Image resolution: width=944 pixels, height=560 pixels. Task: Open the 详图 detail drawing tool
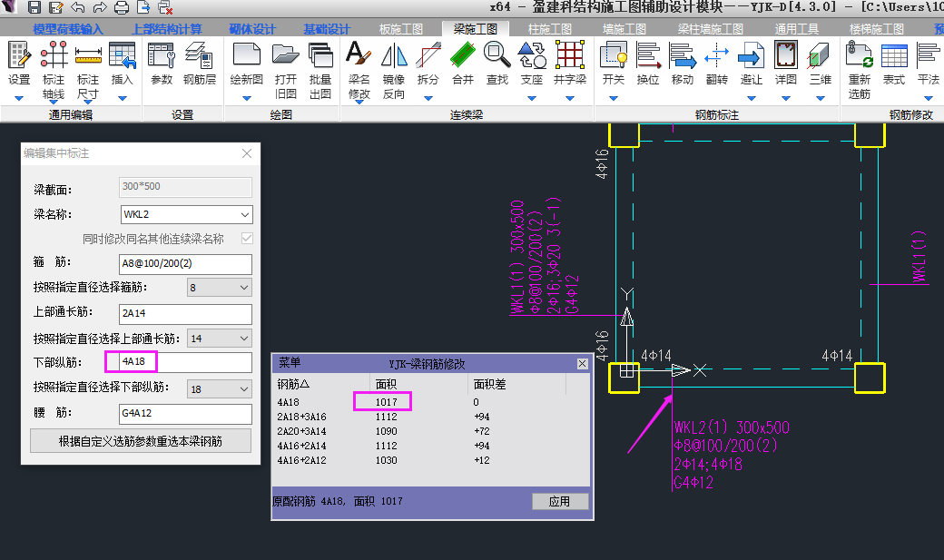click(786, 55)
